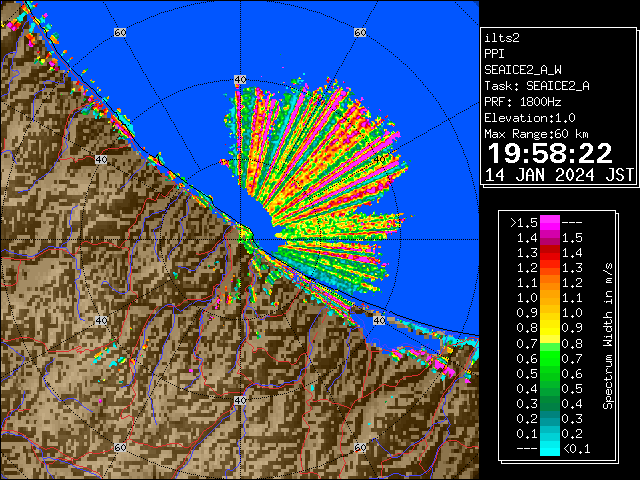The width and height of the screenshot is (640, 480).
Task: Click the '60' range label at bottom-left land
Action: [120, 448]
